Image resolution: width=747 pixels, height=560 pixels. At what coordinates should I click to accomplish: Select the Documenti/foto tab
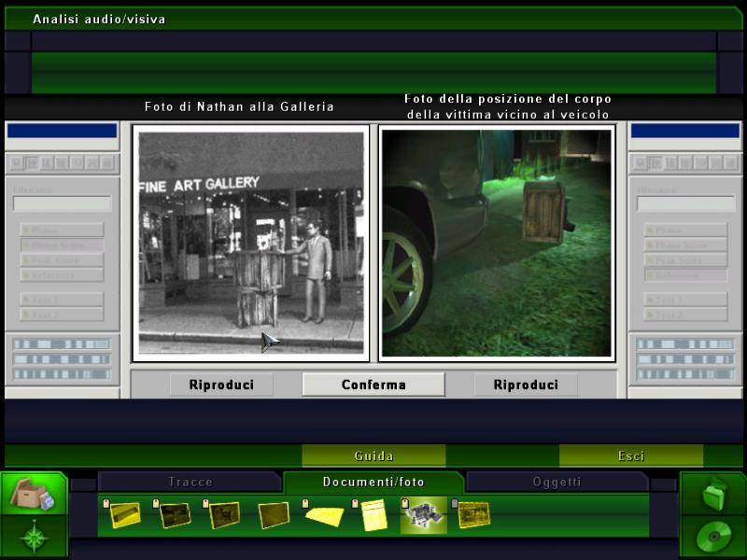pyautogui.click(x=373, y=482)
